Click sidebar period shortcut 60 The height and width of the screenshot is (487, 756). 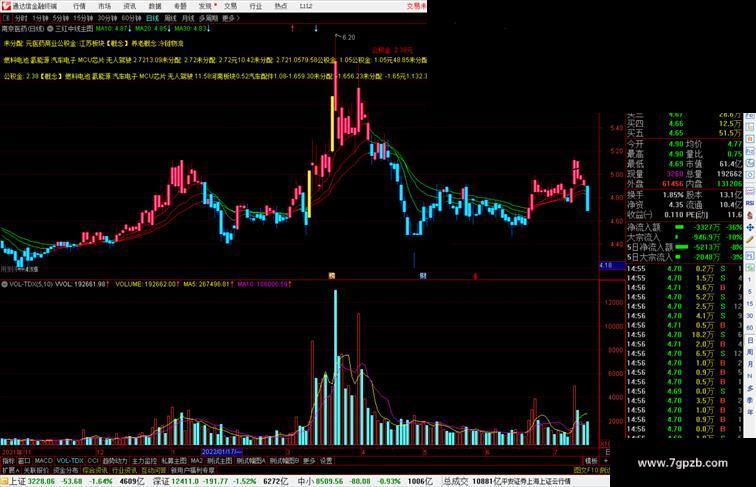click(750, 328)
